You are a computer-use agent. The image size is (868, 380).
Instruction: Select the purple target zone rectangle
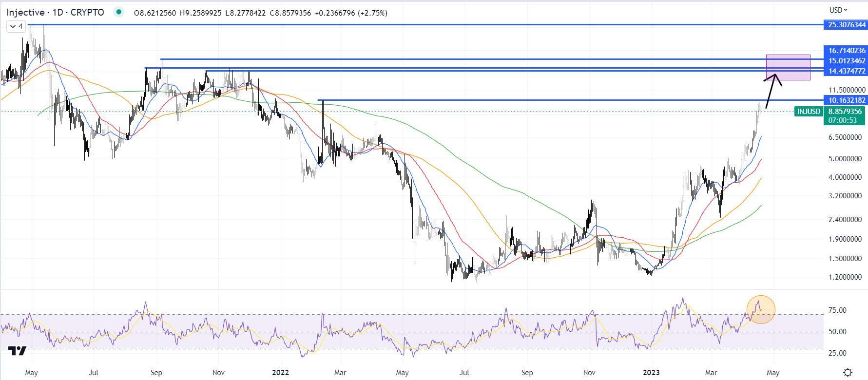788,67
